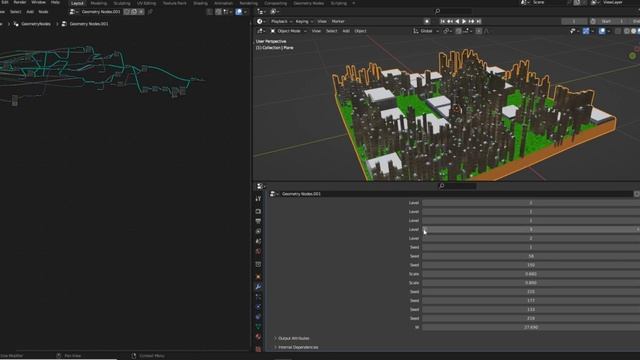Jump to last frame in timeline
This screenshot has width=640, height=360.
pos(479,21)
